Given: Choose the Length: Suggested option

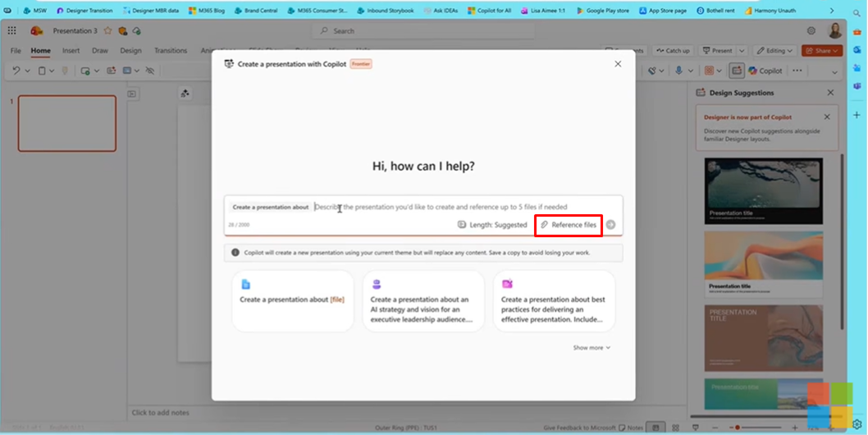Looking at the screenshot, I should 492,225.
